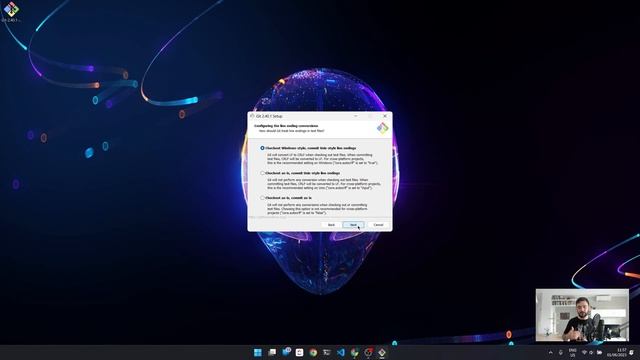Open File Explorer from the taskbar
This screenshot has height=360, width=640.
(x=272, y=353)
